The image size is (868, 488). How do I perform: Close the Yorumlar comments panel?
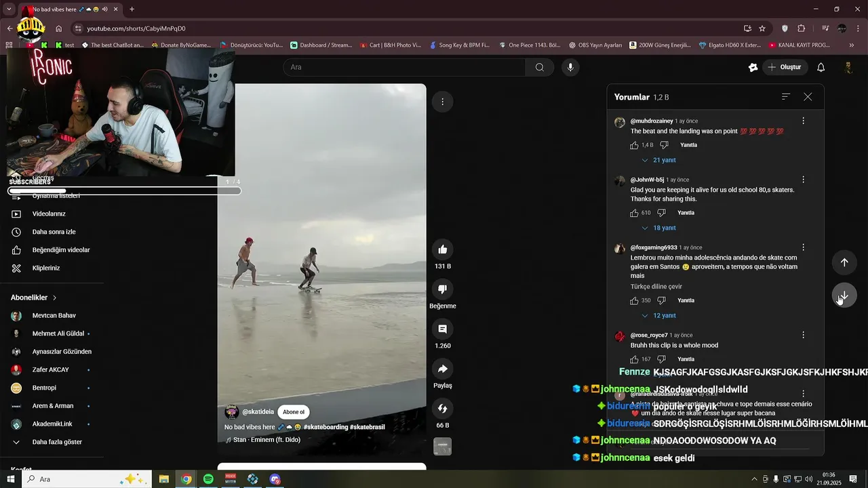pyautogui.click(x=808, y=97)
